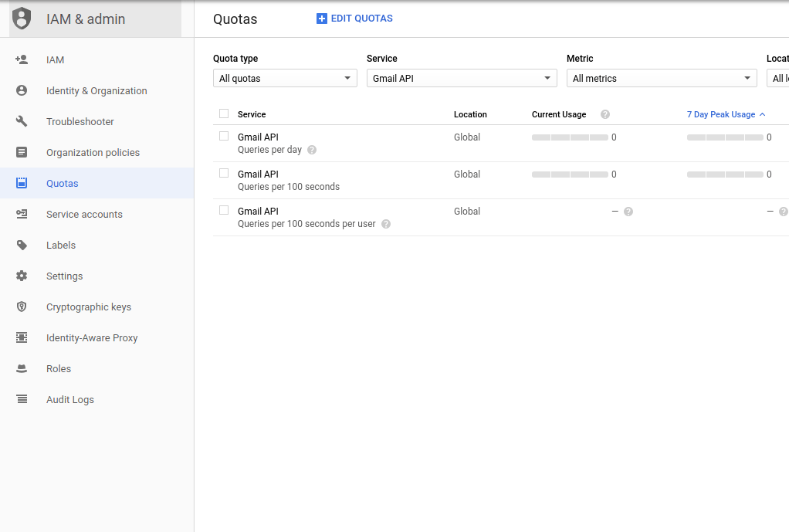Click the Roles hat icon
This screenshot has width=789, height=532.
tap(22, 368)
